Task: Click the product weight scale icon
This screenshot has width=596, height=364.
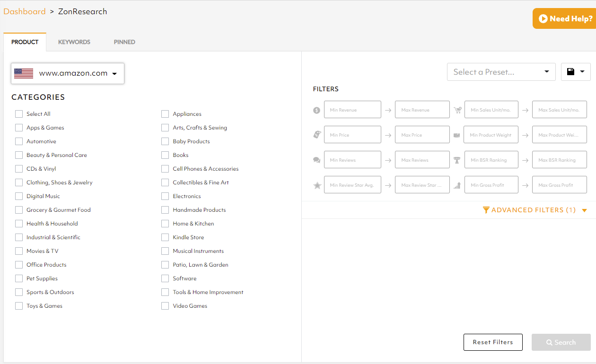Action: [x=456, y=135]
